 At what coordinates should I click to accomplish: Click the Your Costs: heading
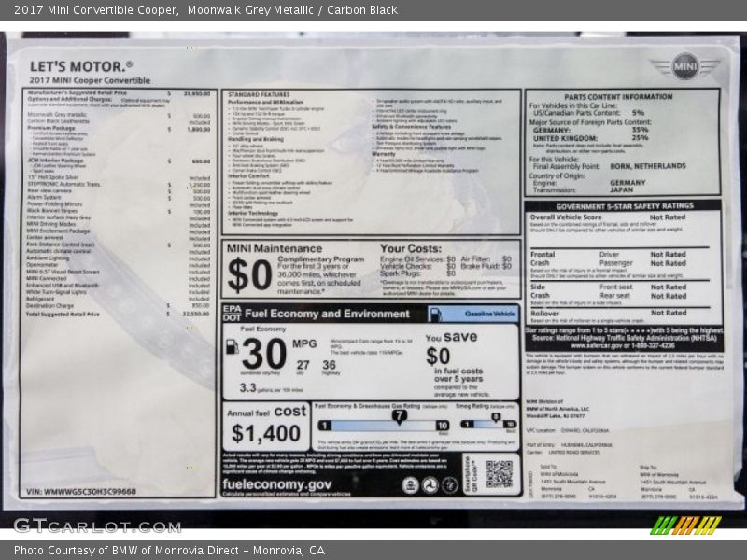pyautogui.click(x=411, y=248)
